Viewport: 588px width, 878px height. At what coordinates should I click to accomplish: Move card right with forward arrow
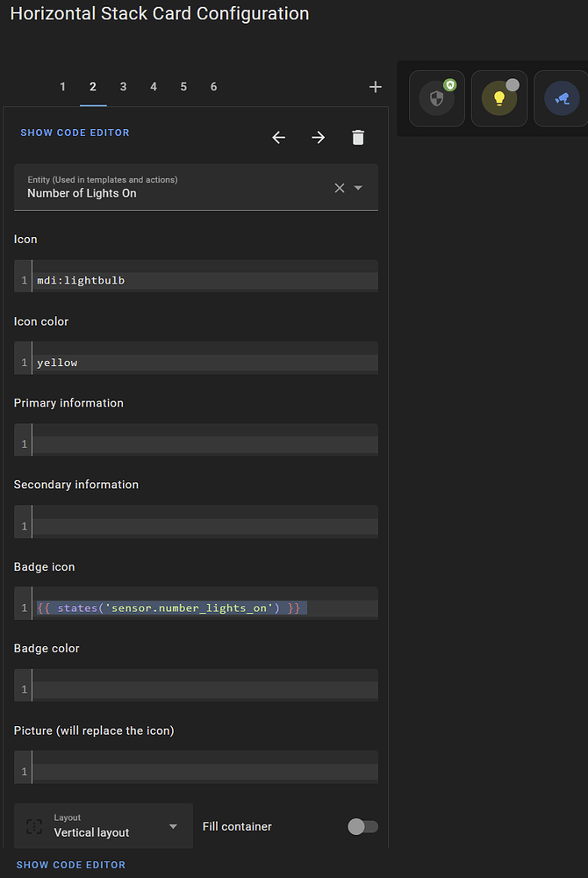tap(318, 137)
